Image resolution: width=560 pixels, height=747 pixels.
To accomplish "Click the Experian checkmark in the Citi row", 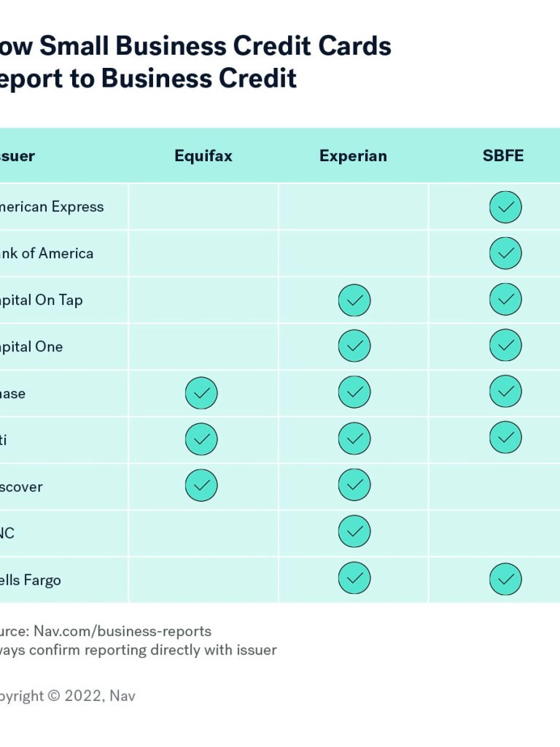I will (354, 439).
